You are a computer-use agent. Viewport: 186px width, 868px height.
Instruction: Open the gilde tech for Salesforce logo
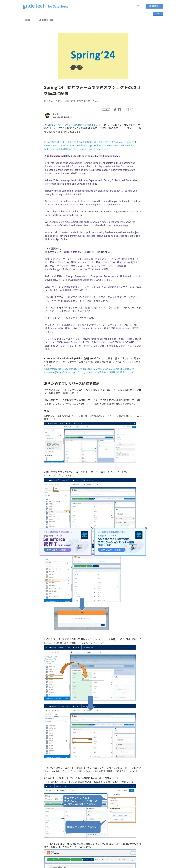[x=46, y=6]
